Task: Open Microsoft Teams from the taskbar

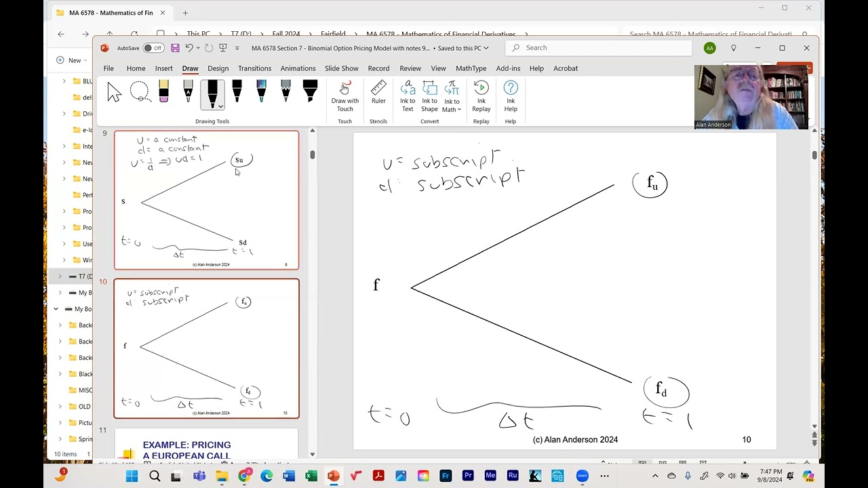Action: tap(199, 476)
